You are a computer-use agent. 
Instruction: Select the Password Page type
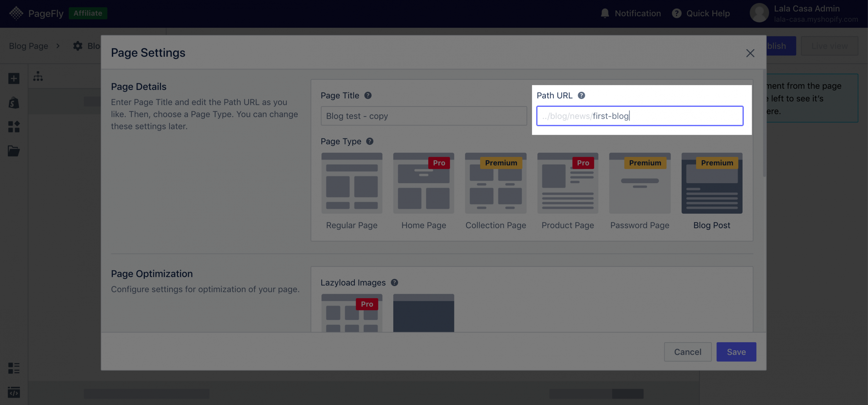[639, 191]
